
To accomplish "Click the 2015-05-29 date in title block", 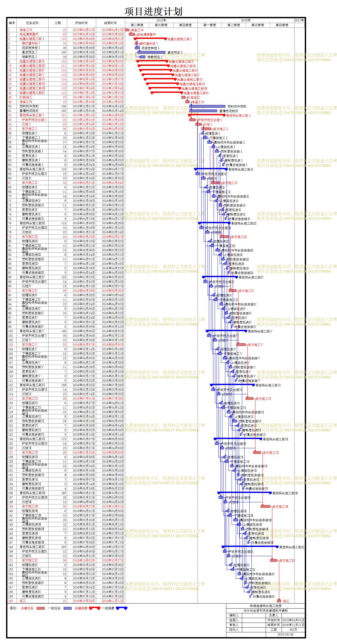I will coord(285,634).
